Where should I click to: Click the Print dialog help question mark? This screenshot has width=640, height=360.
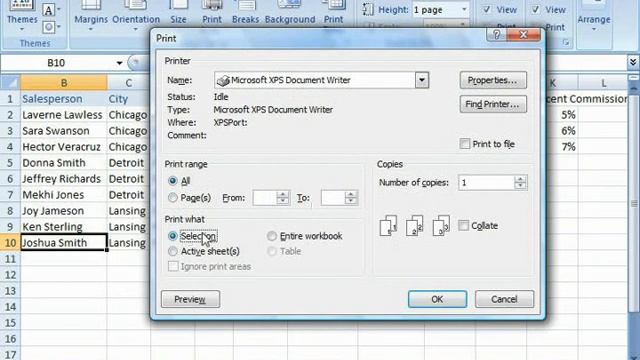point(496,35)
